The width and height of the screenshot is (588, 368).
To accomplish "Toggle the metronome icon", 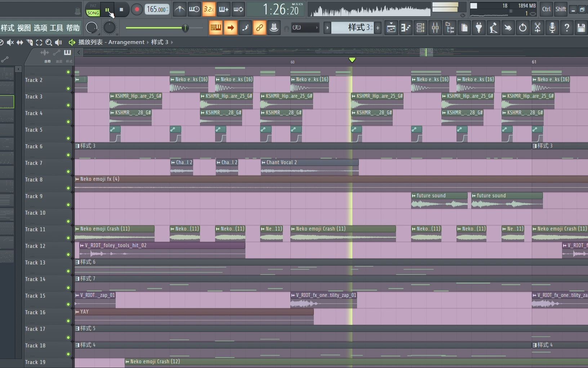I will [180, 9].
